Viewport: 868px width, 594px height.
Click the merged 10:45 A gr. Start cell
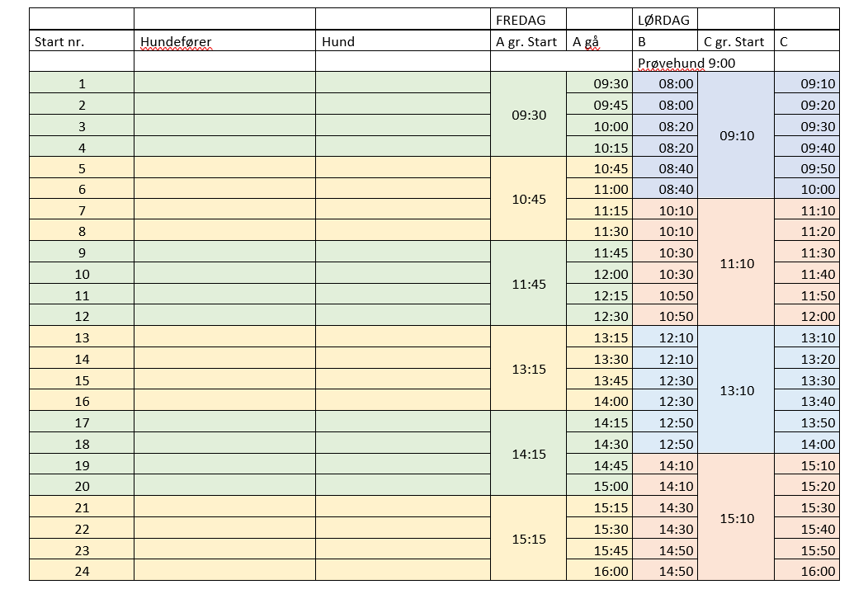click(x=528, y=199)
